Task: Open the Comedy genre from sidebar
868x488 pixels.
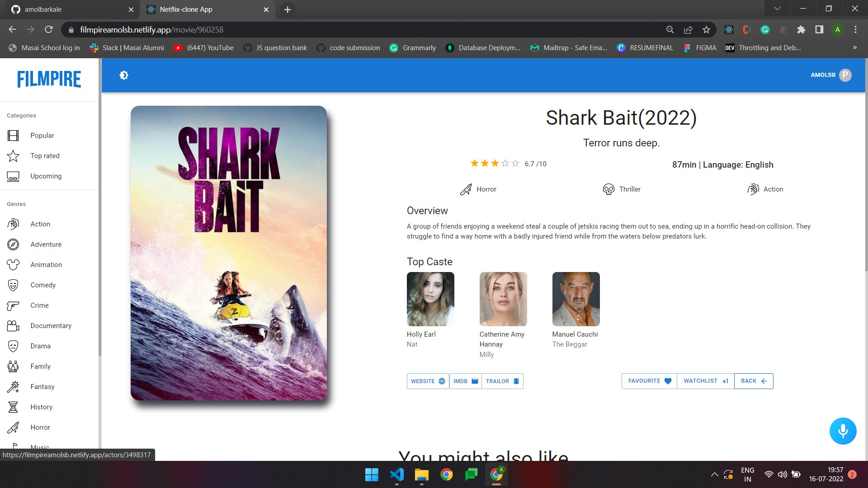Action: tap(43, 285)
